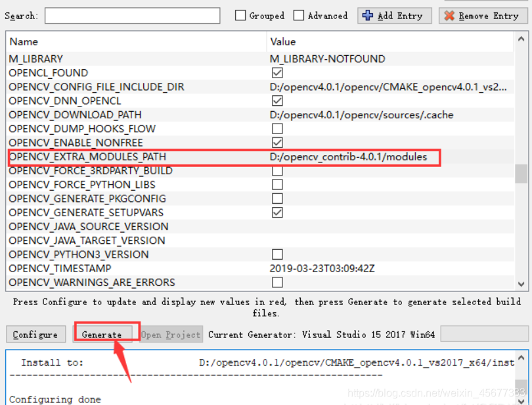Uncheck OPENCV_ENABLE_NONFREE

pyautogui.click(x=277, y=143)
